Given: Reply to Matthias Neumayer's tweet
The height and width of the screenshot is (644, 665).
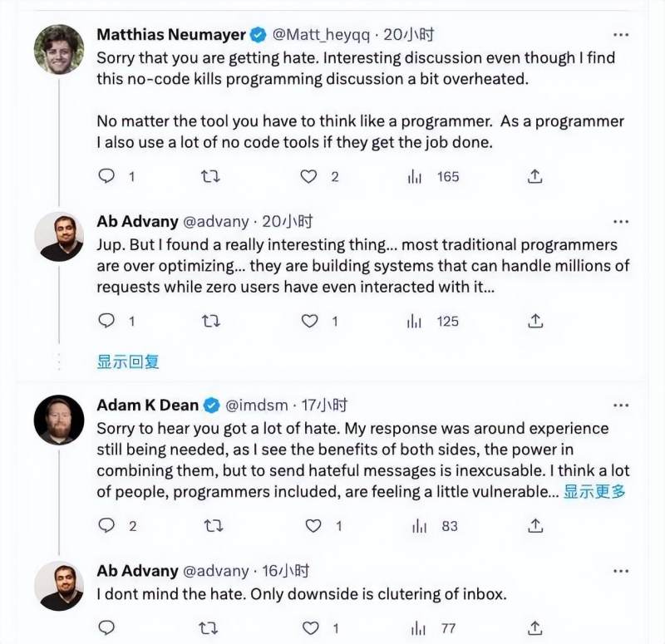Looking at the screenshot, I should point(106,176).
